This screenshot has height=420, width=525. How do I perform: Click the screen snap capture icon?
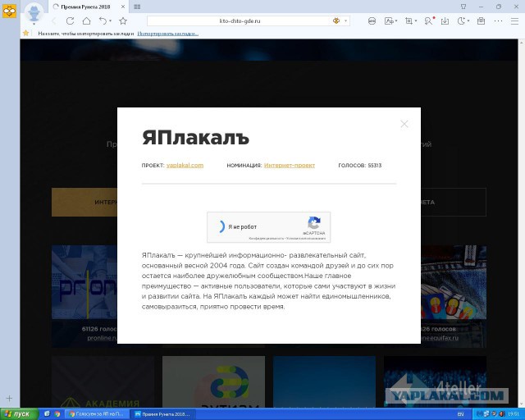coord(409,21)
